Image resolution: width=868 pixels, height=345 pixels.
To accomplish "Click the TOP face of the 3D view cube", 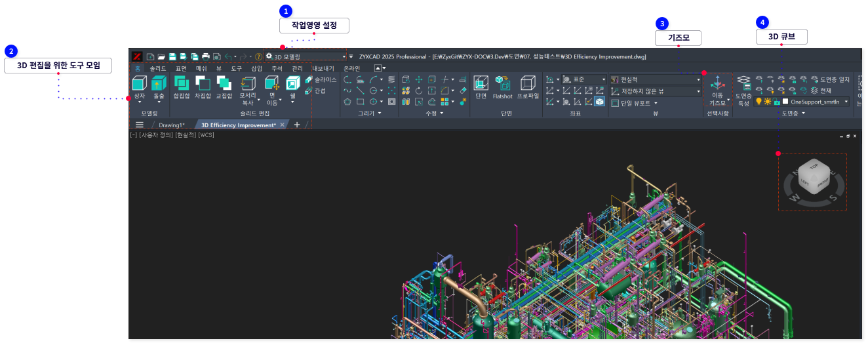I will [814, 168].
